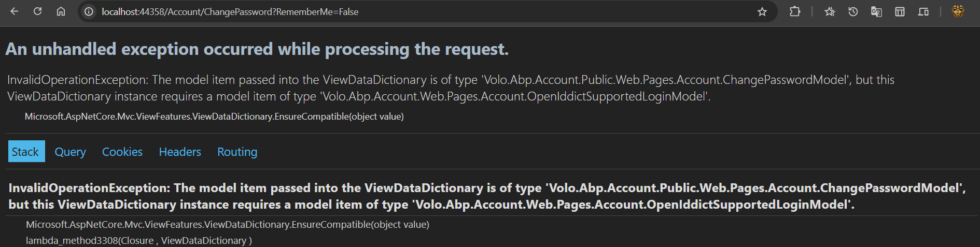
Task: Bookmark this page with the star icon
Action: click(762, 11)
